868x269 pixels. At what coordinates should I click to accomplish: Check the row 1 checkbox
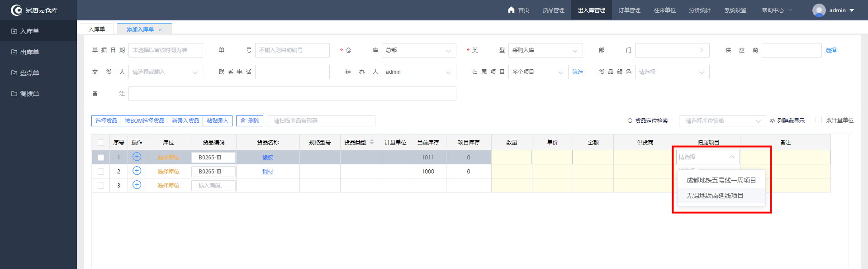(x=101, y=158)
